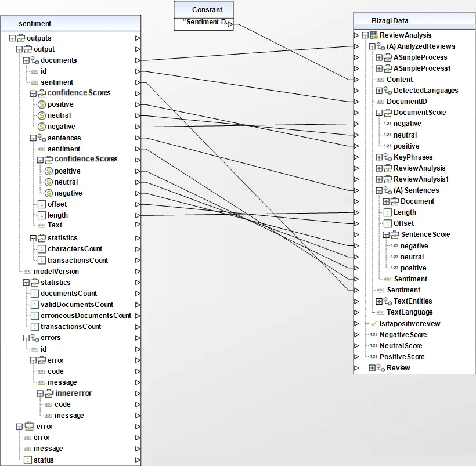
Task: Click the length integer icon in sentiment
Action: 42,215
